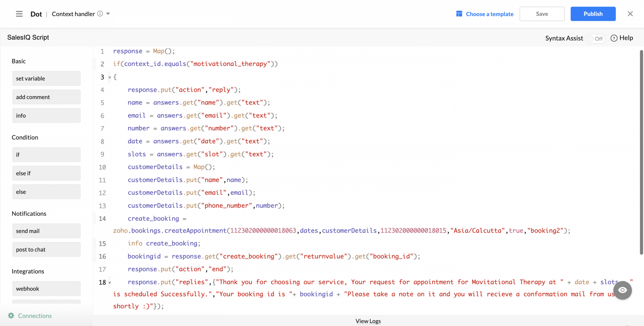Screen dimensions: 644x326
Task: Open View Logs panel
Action: coord(368,321)
